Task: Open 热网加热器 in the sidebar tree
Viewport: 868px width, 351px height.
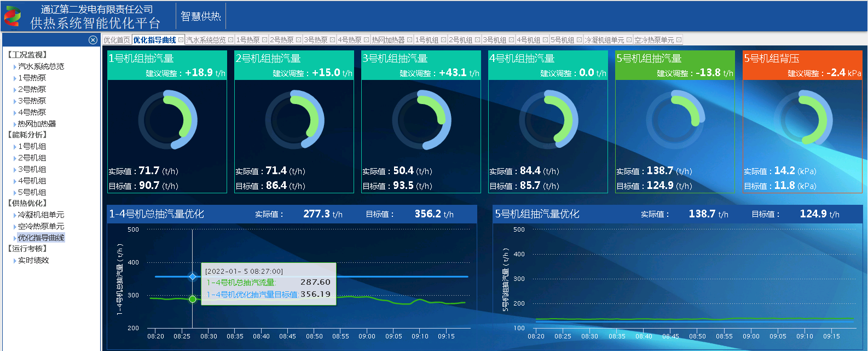Action: click(37, 124)
